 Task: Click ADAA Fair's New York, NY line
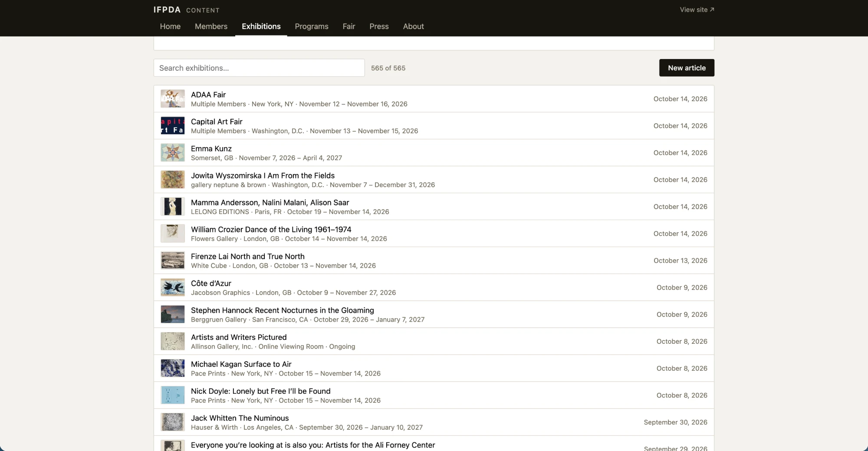pos(299,104)
